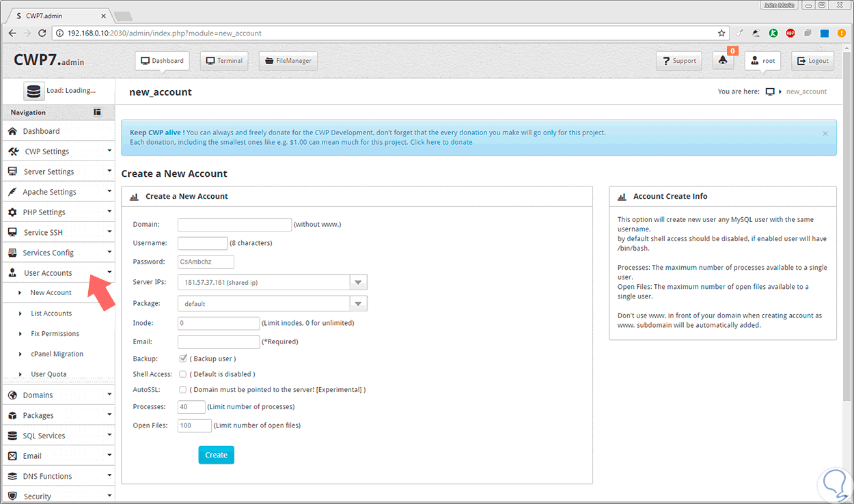This screenshot has height=504, width=854.
Task: Open the FileManager button
Action: pos(288,61)
